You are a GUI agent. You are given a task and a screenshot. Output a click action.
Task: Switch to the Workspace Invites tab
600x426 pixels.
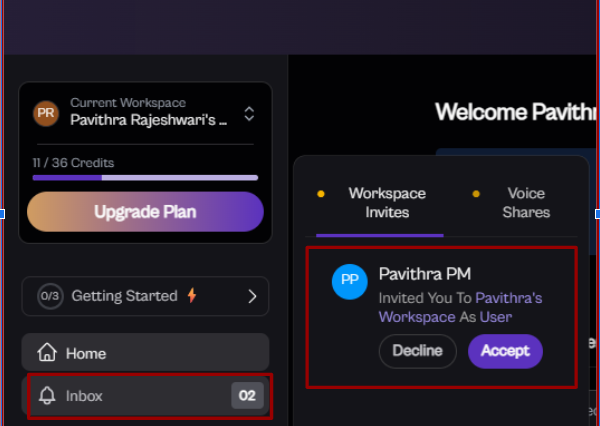pos(386,203)
